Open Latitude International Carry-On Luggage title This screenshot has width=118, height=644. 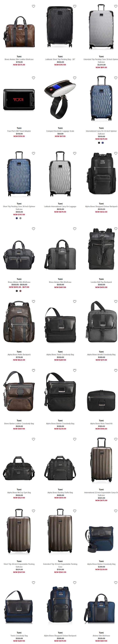[x=60, y=207]
